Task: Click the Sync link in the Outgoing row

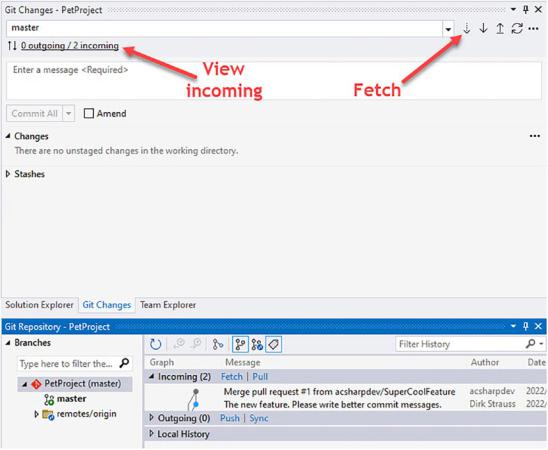Action: (259, 418)
